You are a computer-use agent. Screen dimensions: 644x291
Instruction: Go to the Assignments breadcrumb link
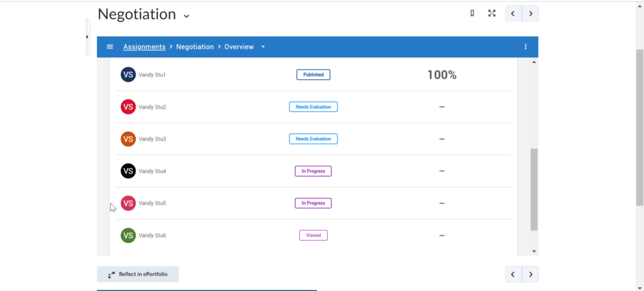144,47
